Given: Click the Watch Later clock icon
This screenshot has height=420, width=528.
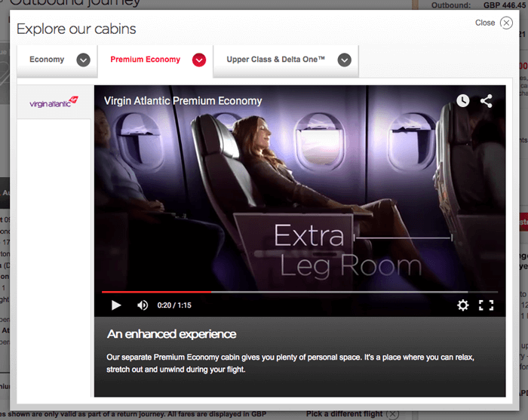Looking at the screenshot, I should 462,100.
